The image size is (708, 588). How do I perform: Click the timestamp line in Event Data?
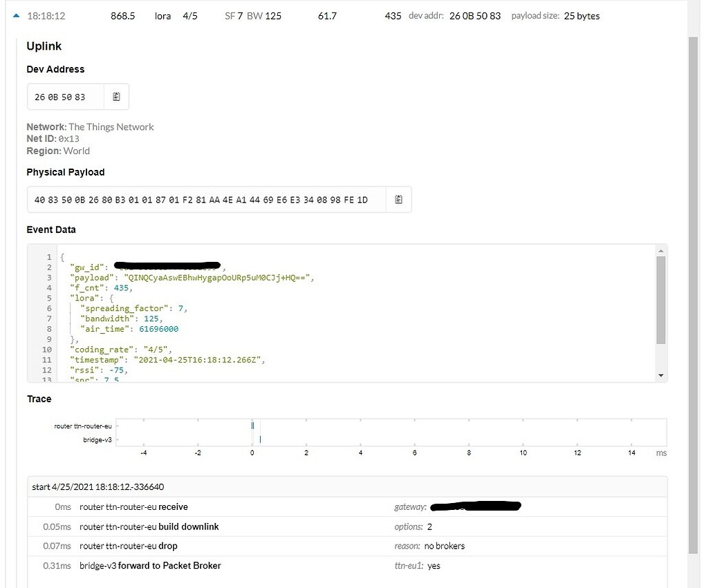tap(167, 360)
